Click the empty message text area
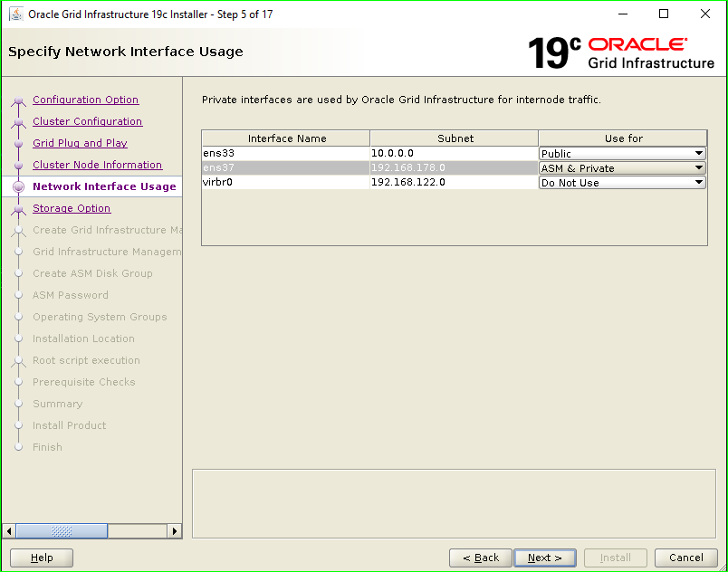Image resolution: width=728 pixels, height=572 pixels. tap(454, 504)
